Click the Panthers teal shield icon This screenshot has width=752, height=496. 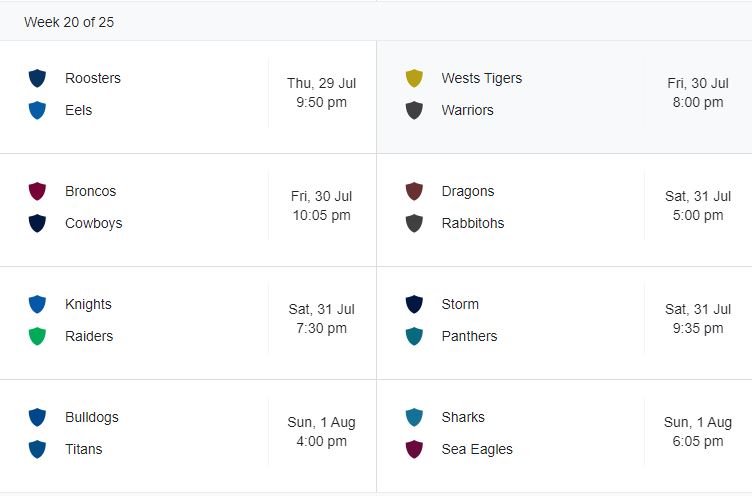coord(414,336)
